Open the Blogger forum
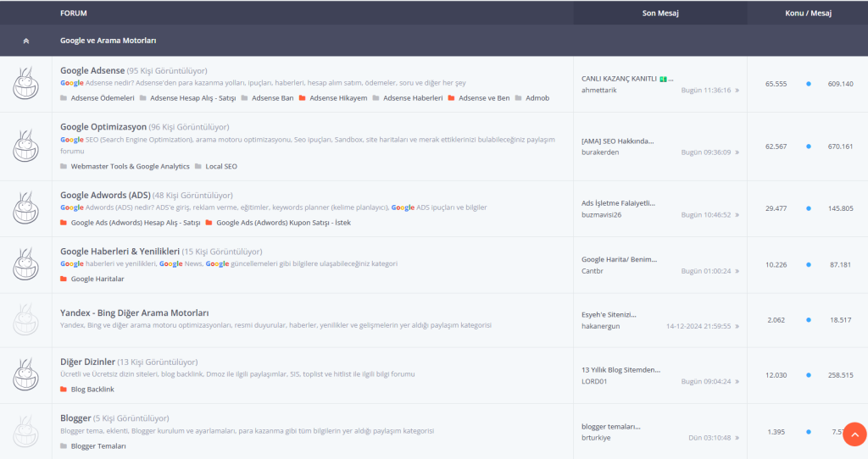The image size is (868, 459). (x=75, y=418)
